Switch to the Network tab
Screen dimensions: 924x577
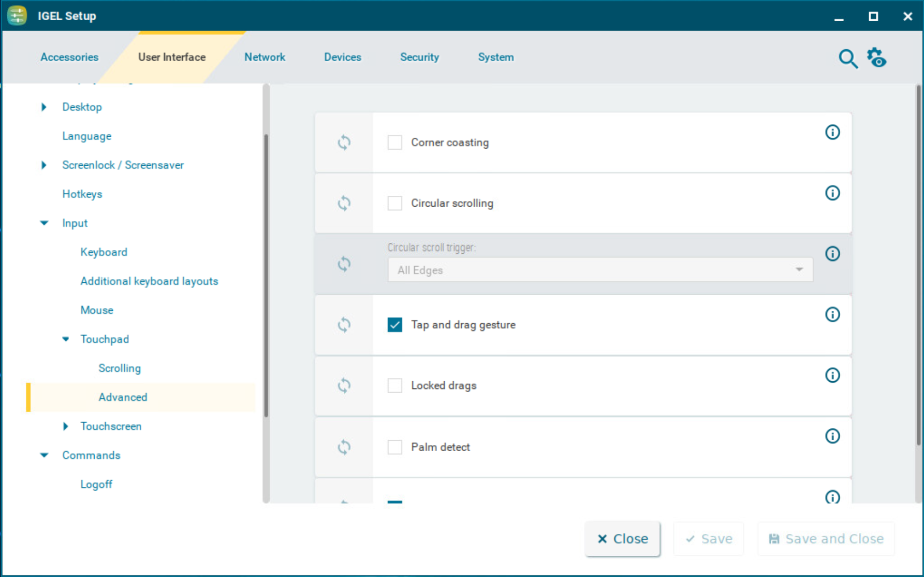[x=265, y=57]
